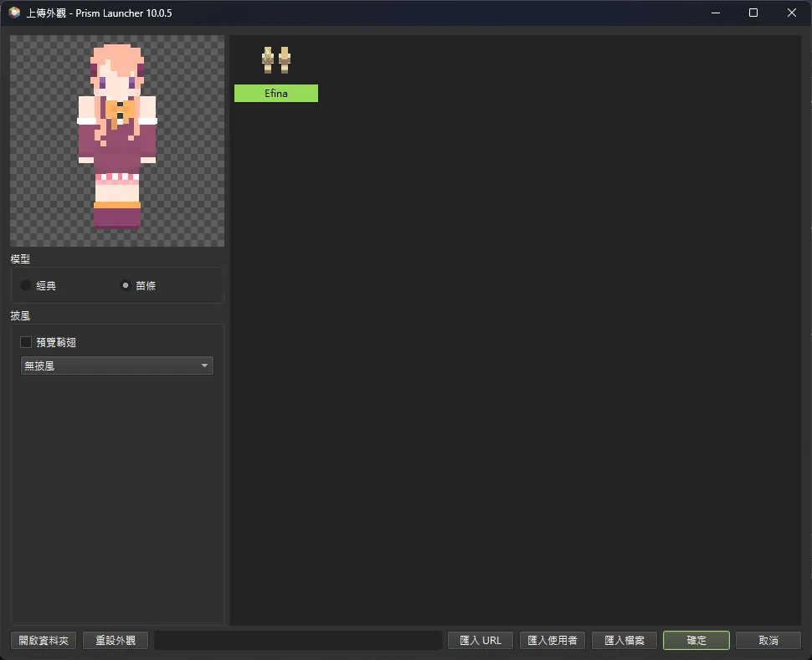
Task: Confirm with the 確定 button
Action: coord(696,640)
